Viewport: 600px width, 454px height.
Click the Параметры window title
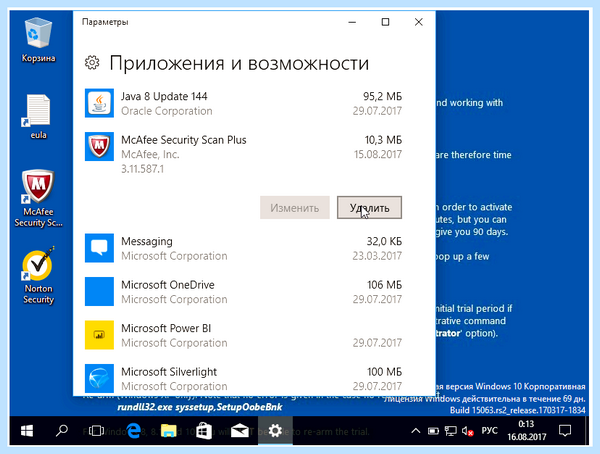tap(105, 22)
